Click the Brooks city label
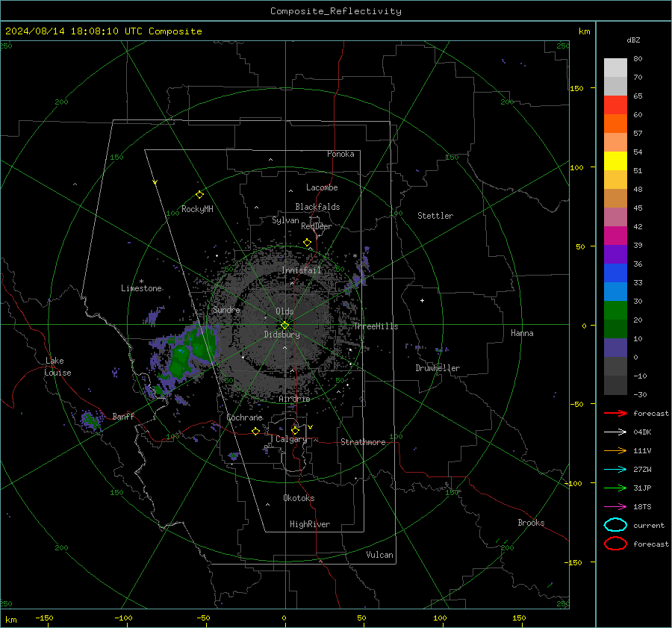 click(531, 523)
